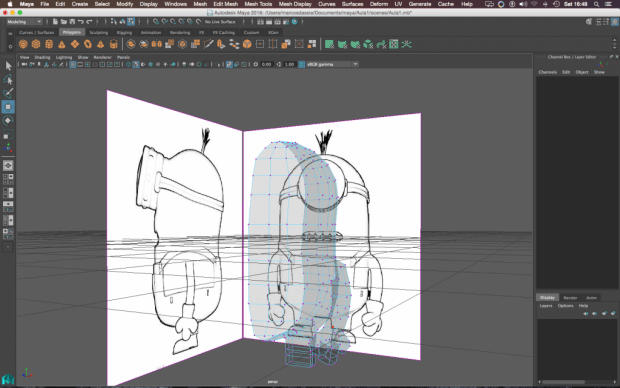
Task: Create a polygon cone from the shelf
Action: [x=62, y=44]
